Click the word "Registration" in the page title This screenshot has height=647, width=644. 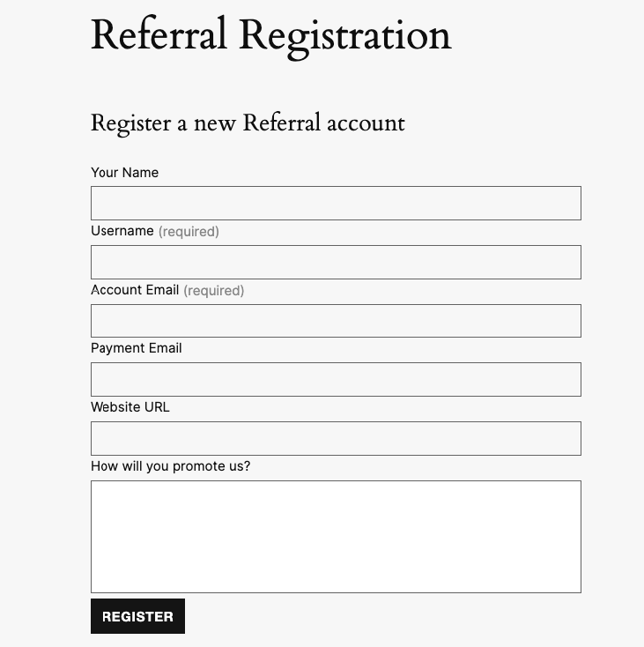(345, 37)
